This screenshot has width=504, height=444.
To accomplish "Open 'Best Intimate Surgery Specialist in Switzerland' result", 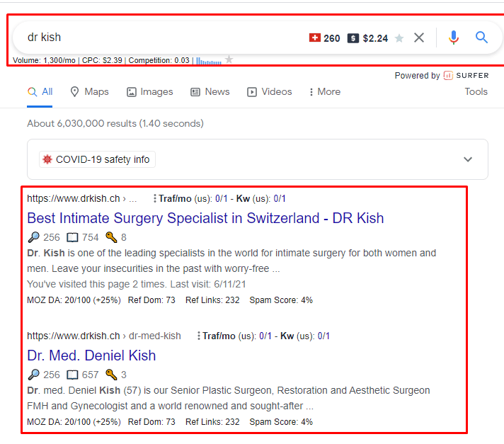I will point(205,218).
